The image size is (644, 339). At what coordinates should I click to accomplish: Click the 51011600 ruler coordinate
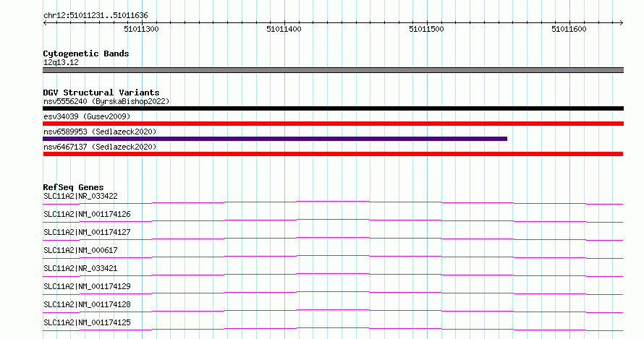pos(569,29)
